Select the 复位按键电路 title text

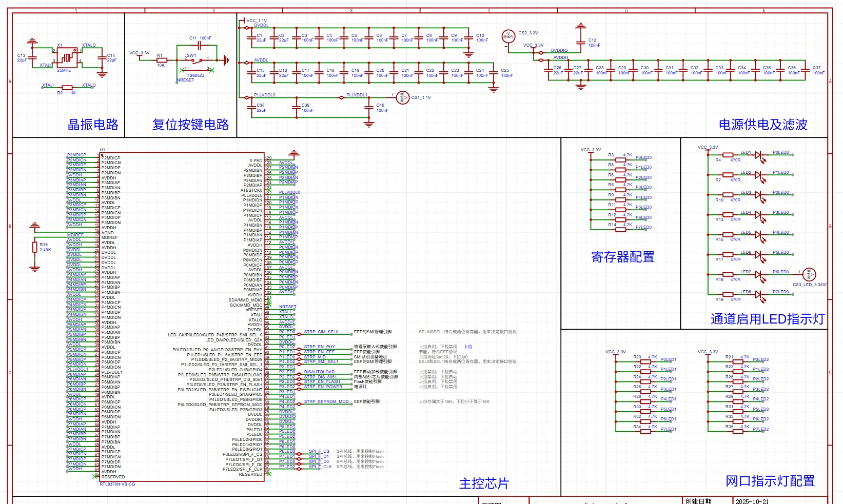click(x=190, y=125)
